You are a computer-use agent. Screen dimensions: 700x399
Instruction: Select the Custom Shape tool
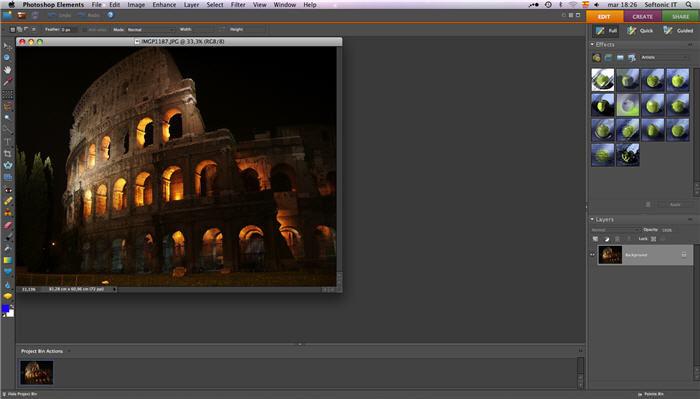(x=8, y=272)
